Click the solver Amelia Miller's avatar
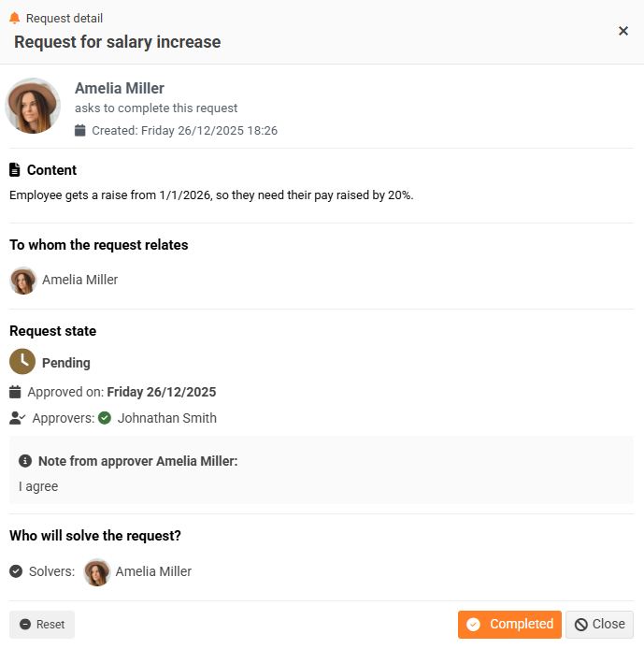This screenshot has width=644, height=649. point(97,571)
